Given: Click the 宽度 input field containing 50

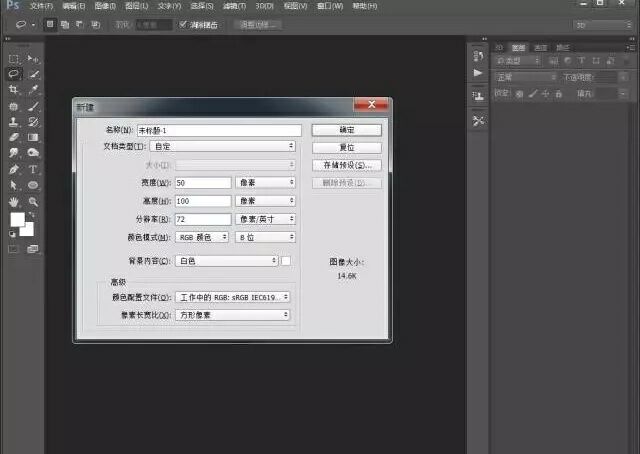Looking at the screenshot, I should tap(203, 183).
